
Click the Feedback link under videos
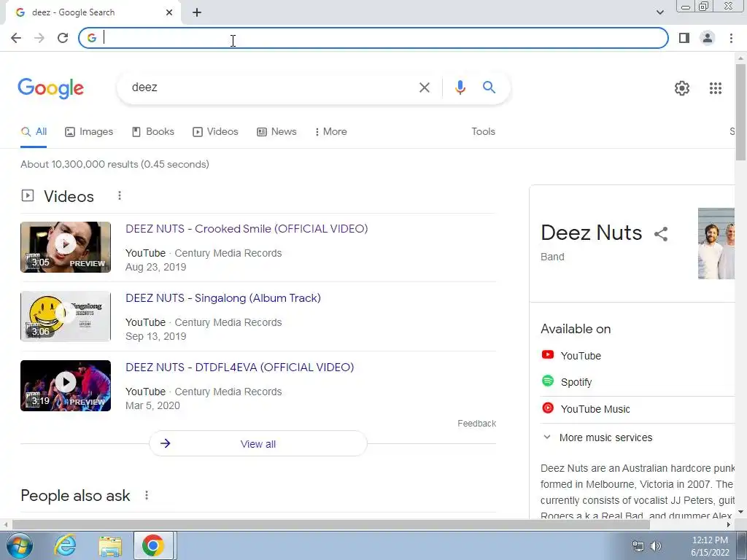click(476, 424)
